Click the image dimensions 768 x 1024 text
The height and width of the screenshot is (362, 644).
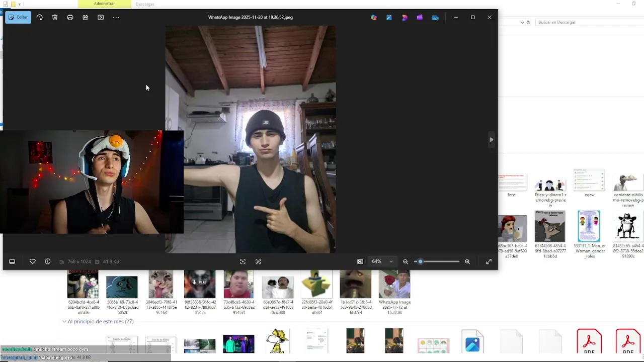coord(79,261)
